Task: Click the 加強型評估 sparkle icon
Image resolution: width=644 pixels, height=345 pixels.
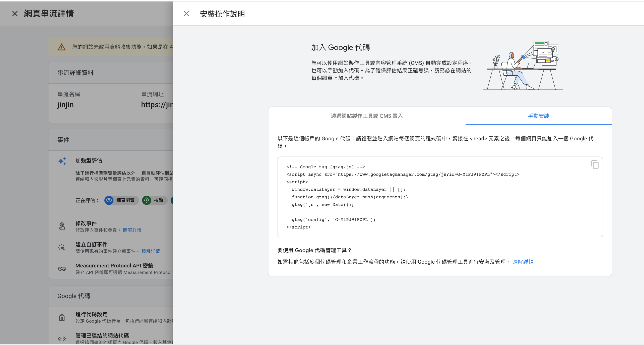Action: coord(62,161)
